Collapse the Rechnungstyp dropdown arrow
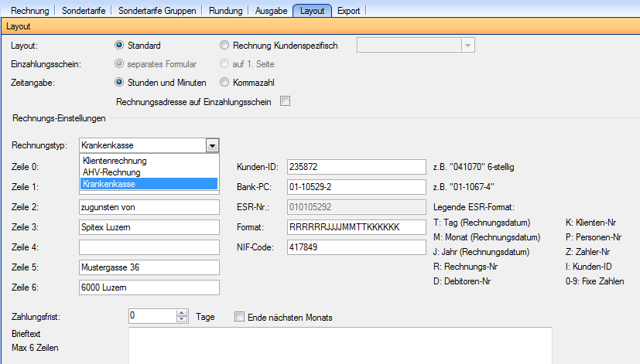 pyautogui.click(x=211, y=145)
